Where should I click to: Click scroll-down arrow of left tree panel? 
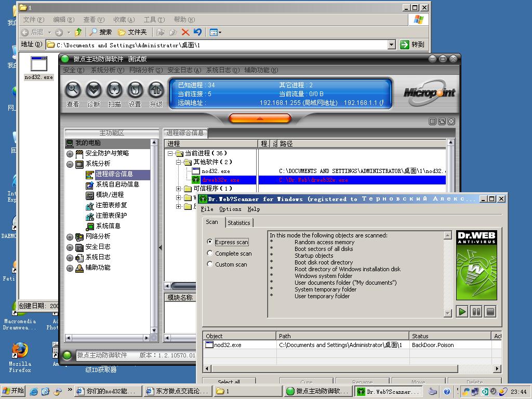tap(154, 330)
